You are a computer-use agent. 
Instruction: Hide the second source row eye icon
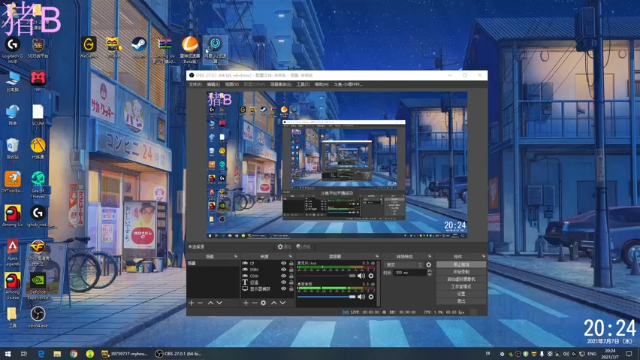tap(284, 269)
